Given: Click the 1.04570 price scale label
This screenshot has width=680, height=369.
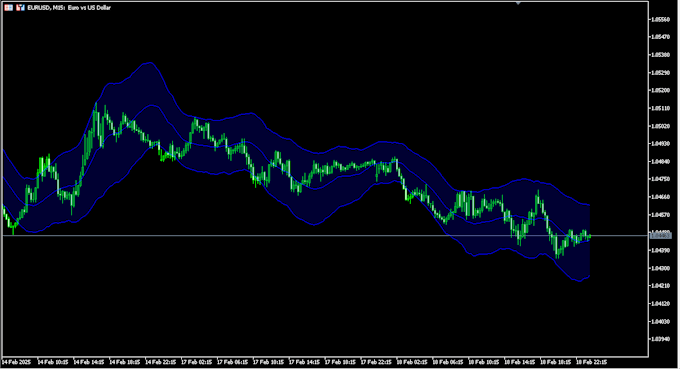Looking at the screenshot, I should tap(661, 214).
